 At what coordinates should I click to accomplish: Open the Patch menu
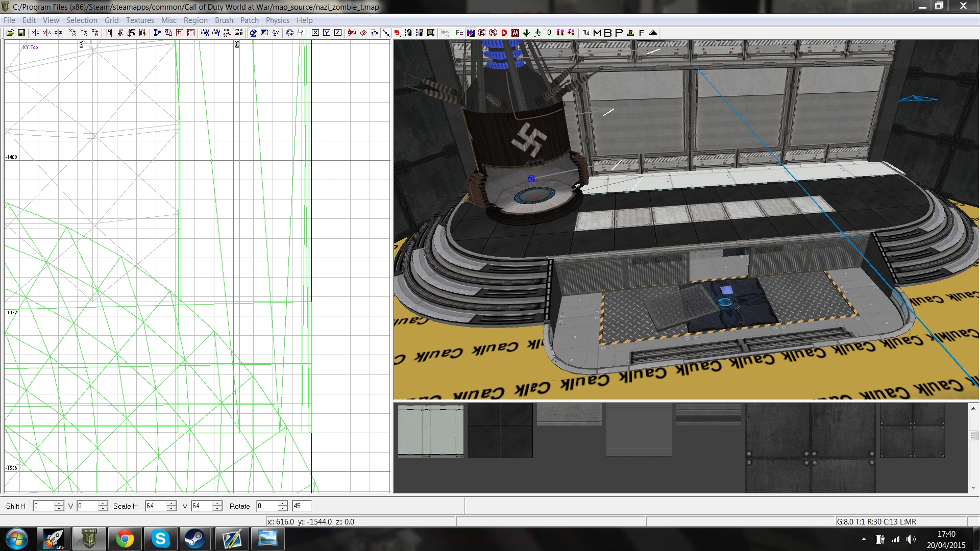(x=250, y=20)
